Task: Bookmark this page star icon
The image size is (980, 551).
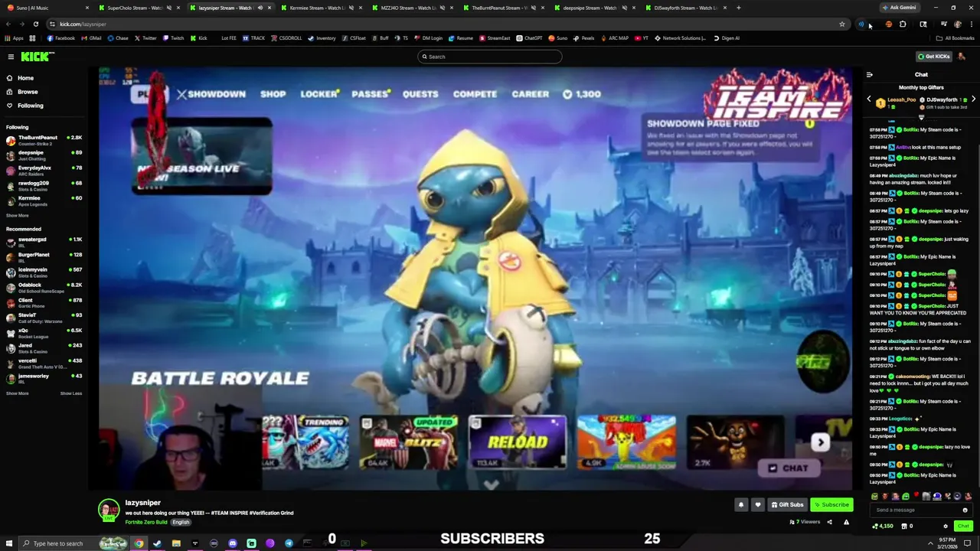Action: [842, 24]
